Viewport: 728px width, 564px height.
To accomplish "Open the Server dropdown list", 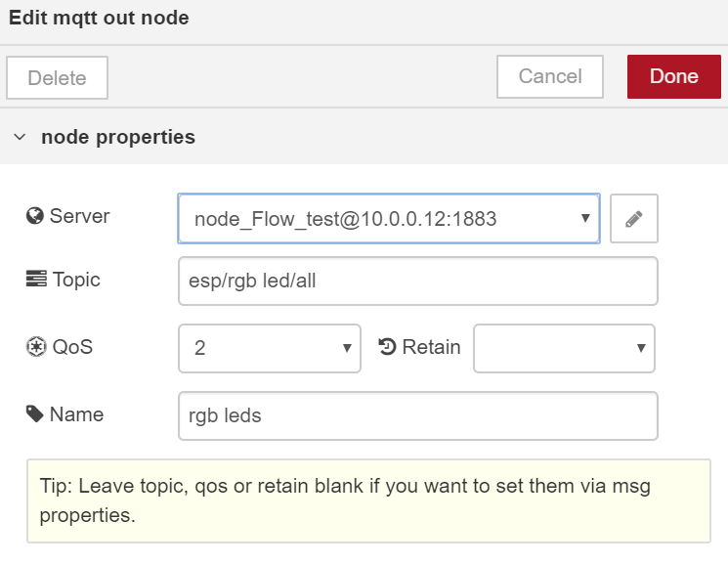I will [389, 218].
